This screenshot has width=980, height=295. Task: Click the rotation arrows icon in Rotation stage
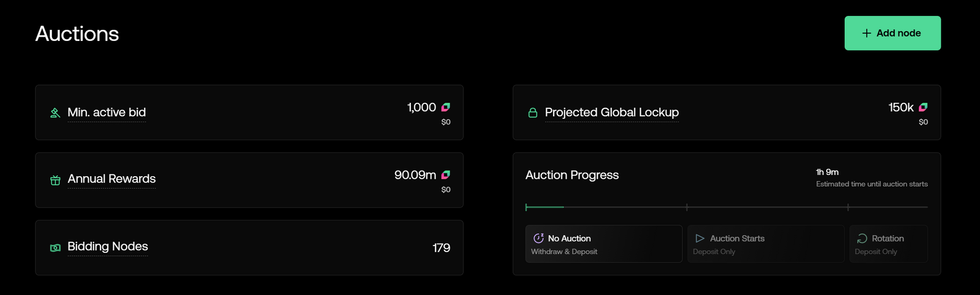pyautogui.click(x=862, y=238)
